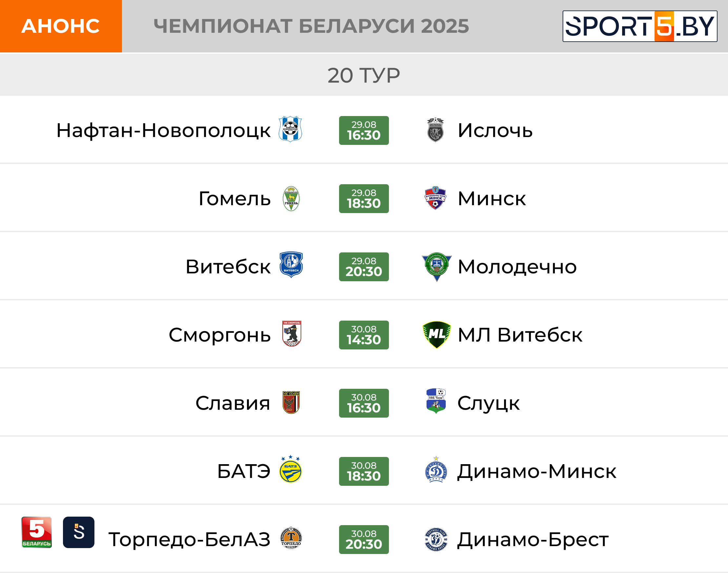Screen dimensions: 728x573
Task: Click the dark Sport5 app icon
Action: point(79,532)
